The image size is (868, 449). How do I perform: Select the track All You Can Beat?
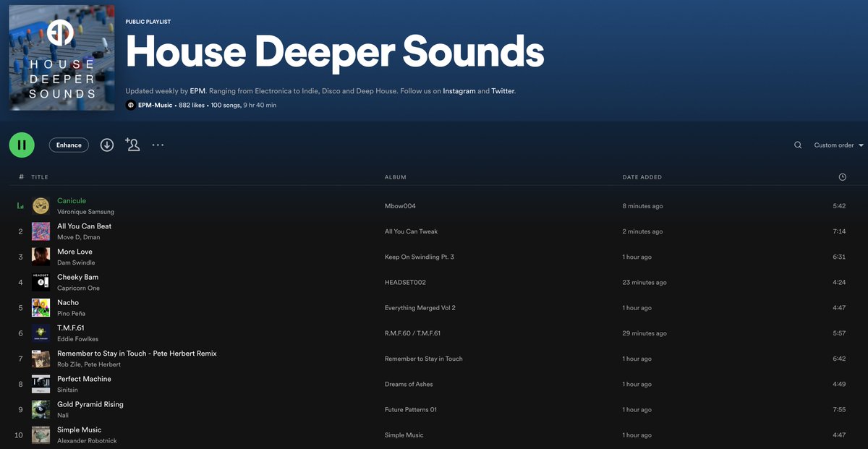85,226
